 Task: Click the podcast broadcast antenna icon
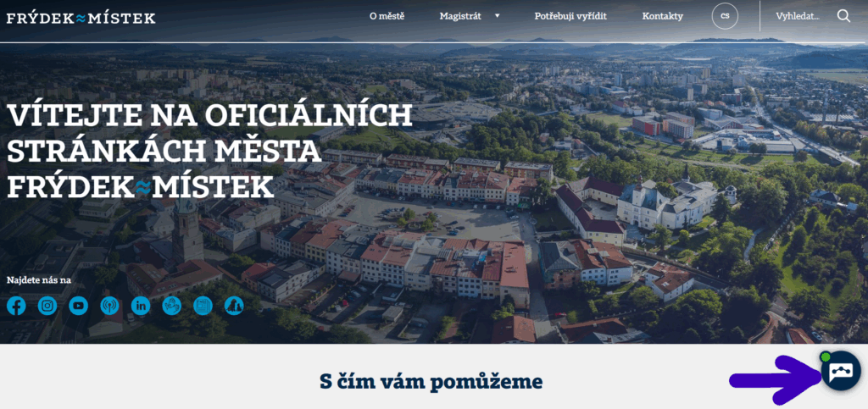(x=109, y=306)
